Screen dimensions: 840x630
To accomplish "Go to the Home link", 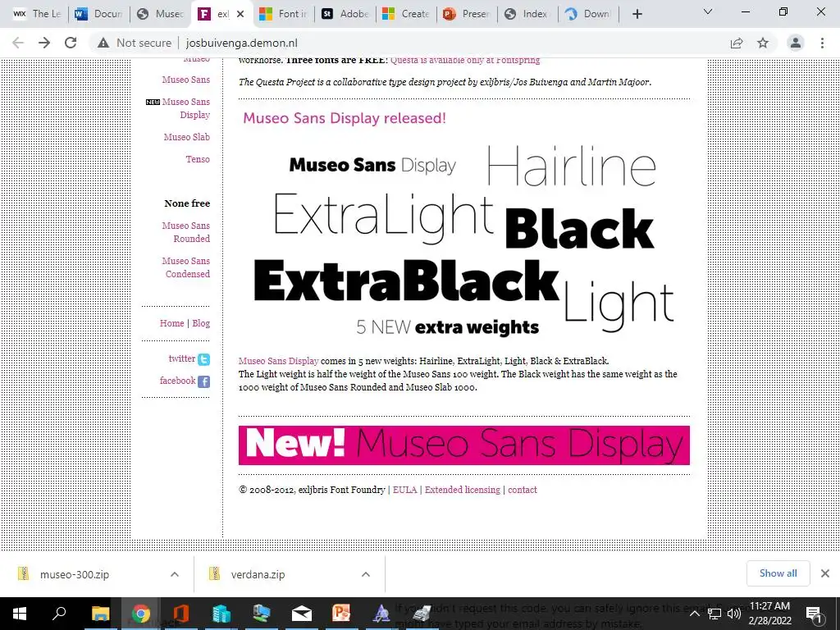I will (171, 323).
